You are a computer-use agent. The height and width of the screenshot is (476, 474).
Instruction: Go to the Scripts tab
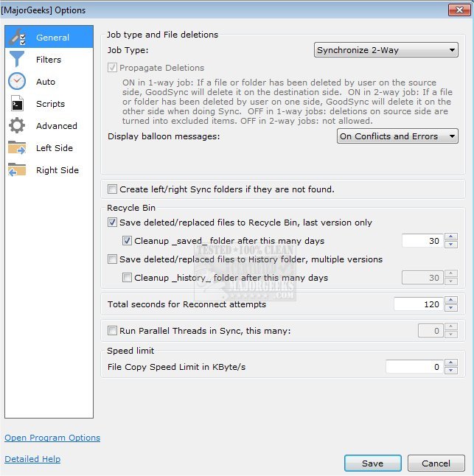pos(49,103)
